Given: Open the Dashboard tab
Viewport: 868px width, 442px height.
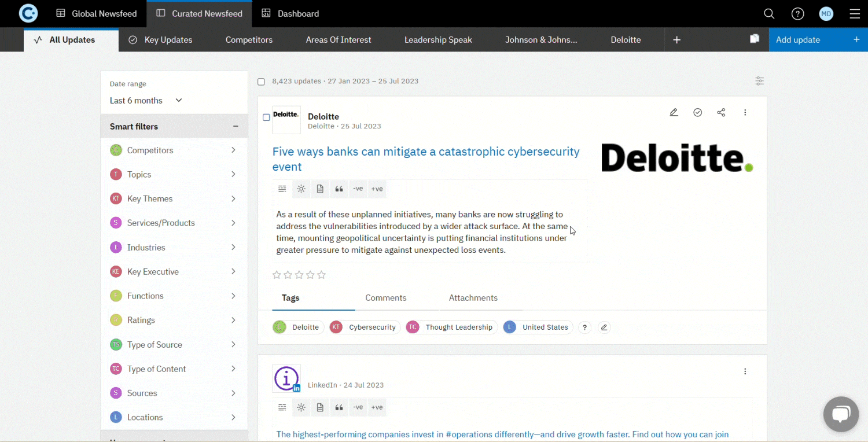Looking at the screenshot, I should [290, 13].
